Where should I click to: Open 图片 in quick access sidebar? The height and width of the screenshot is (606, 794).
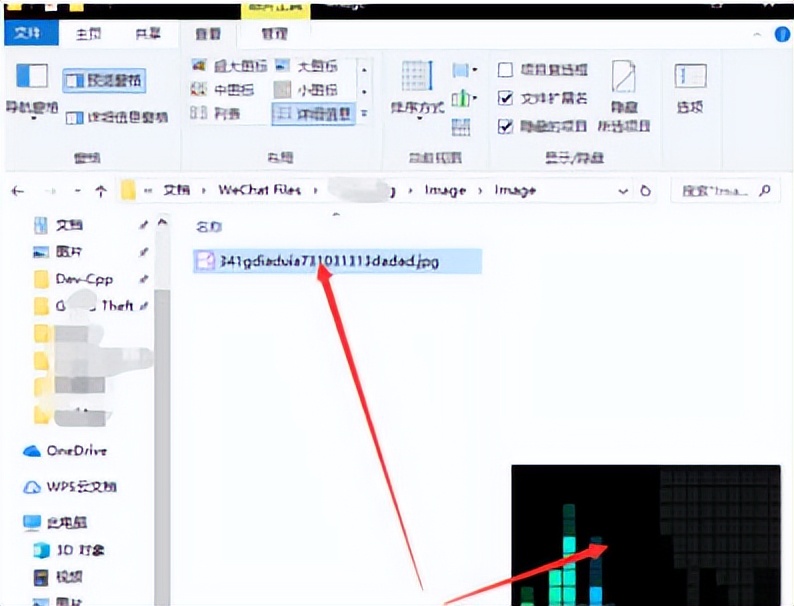pos(69,252)
